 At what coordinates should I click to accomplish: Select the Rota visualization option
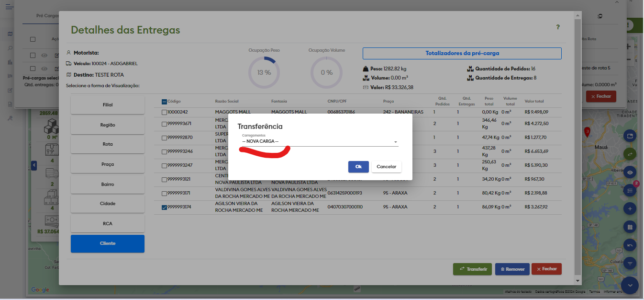(x=108, y=144)
